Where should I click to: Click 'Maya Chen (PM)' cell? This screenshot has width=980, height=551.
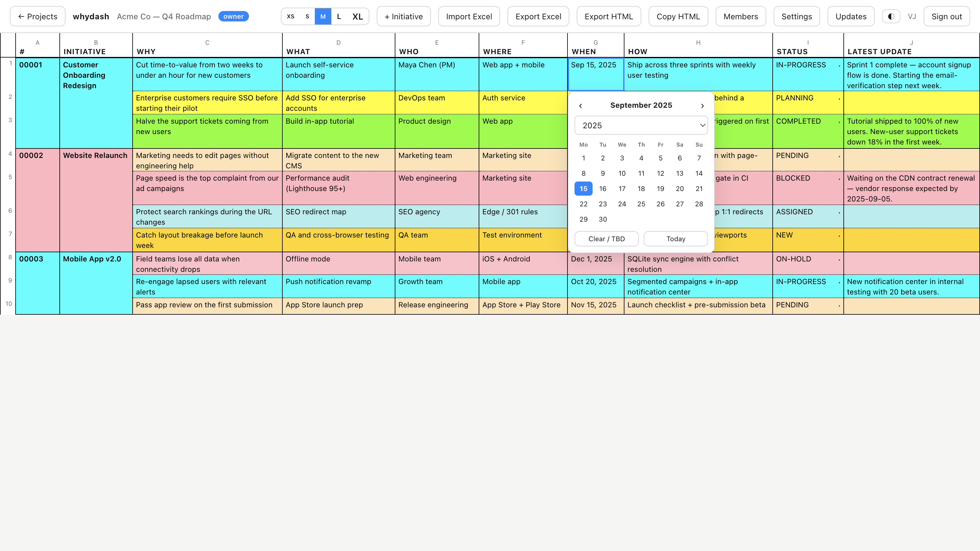click(x=437, y=74)
